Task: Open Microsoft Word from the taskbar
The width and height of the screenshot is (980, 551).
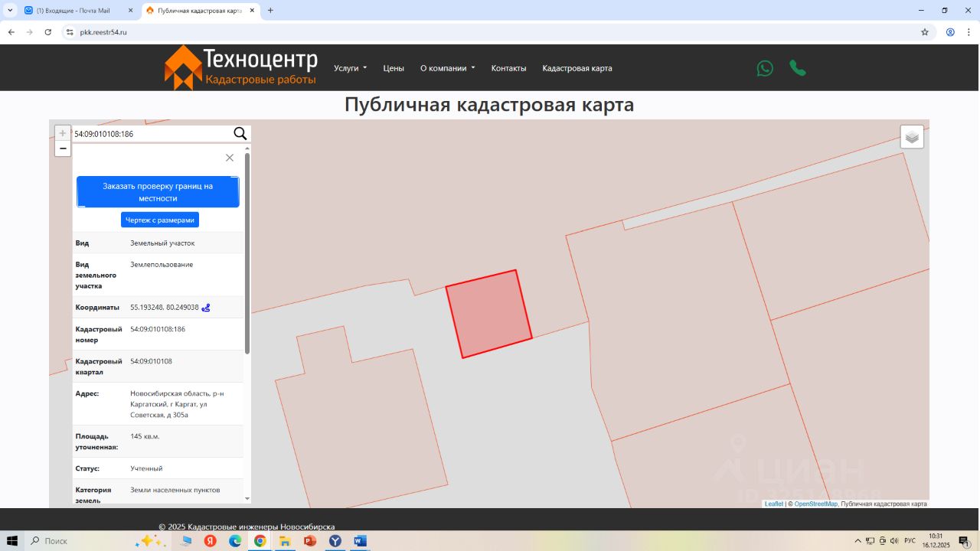Action: (x=360, y=541)
